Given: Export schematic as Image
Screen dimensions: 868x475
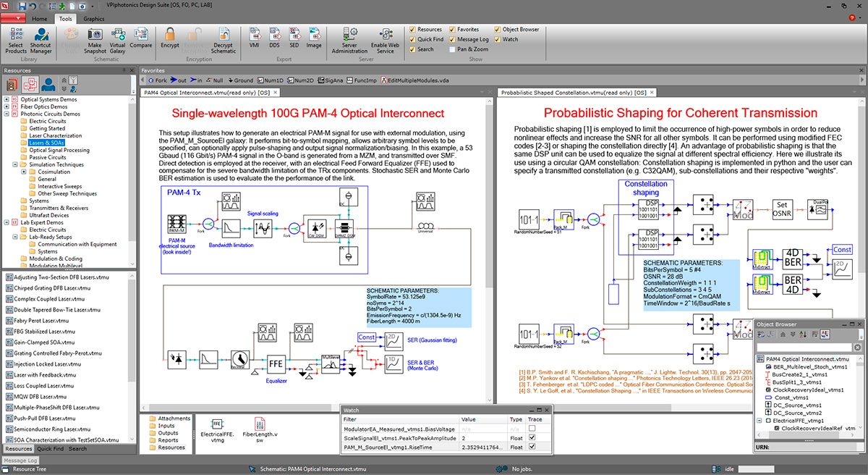Looking at the screenshot, I should [315, 36].
